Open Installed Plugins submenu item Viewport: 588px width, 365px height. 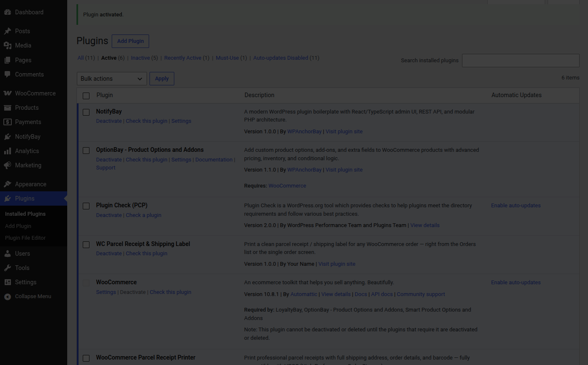click(25, 214)
